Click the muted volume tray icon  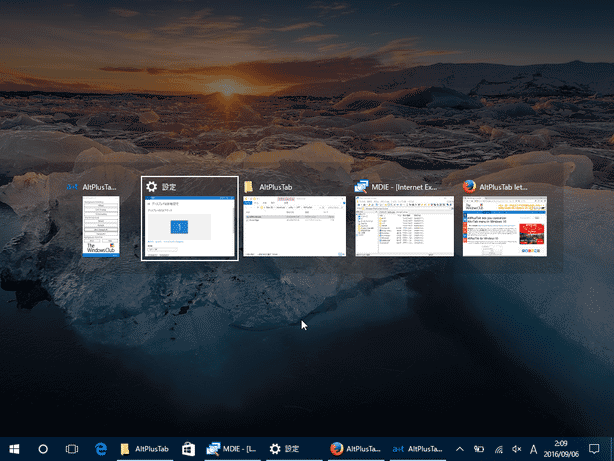[x=516, y=449]
